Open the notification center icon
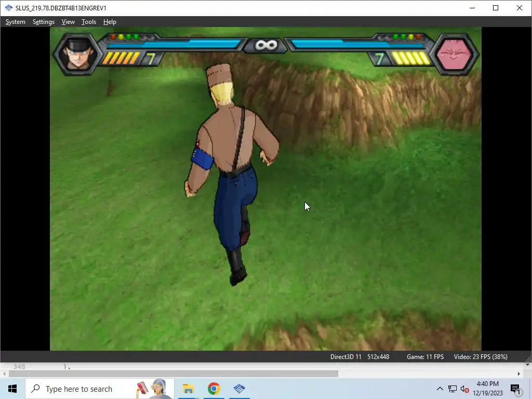 click(515, 389)
